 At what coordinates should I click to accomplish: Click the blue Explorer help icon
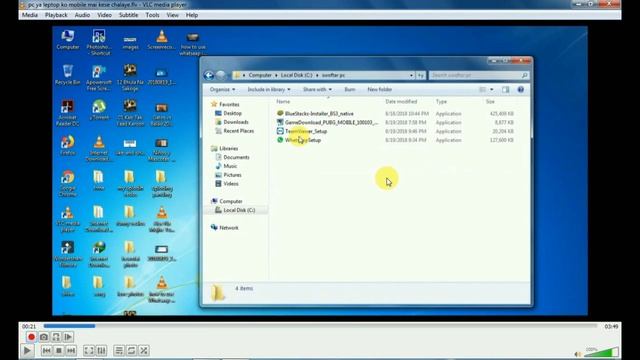click(521, 90)
